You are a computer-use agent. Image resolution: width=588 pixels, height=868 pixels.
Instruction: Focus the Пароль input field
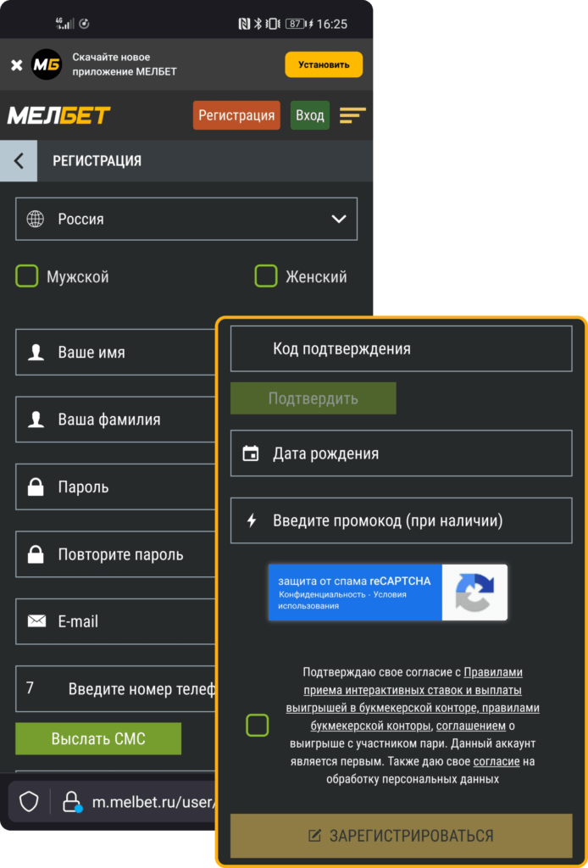click(x=115, y=487)
